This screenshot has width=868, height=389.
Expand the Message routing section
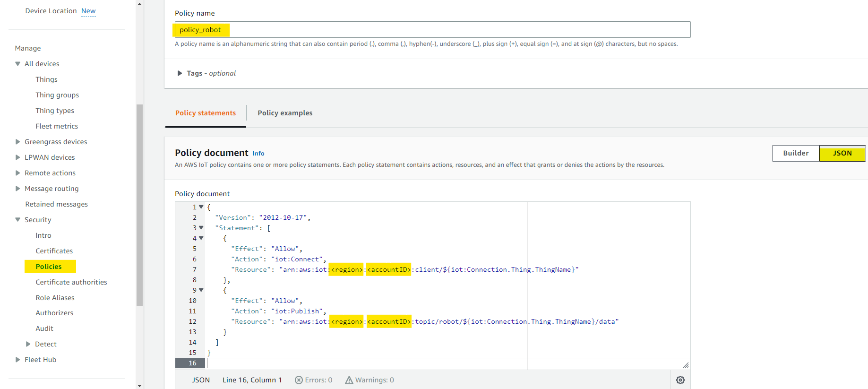coord(17,189)
